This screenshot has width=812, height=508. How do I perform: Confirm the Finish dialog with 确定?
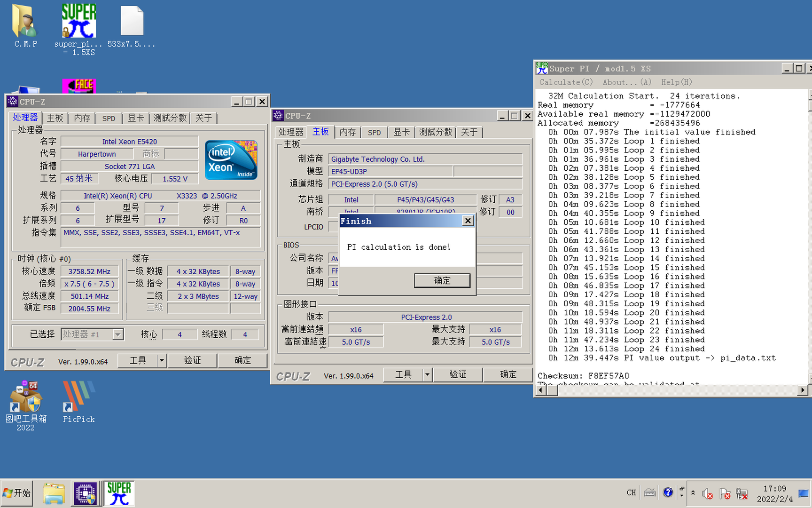pyautogui.click(x=442, y=281)
